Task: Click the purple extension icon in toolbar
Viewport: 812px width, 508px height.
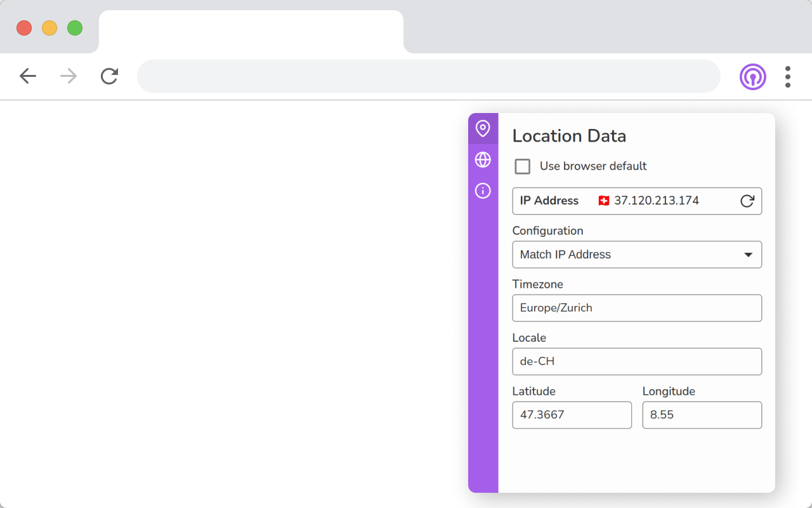Action: tap(752, 77)
